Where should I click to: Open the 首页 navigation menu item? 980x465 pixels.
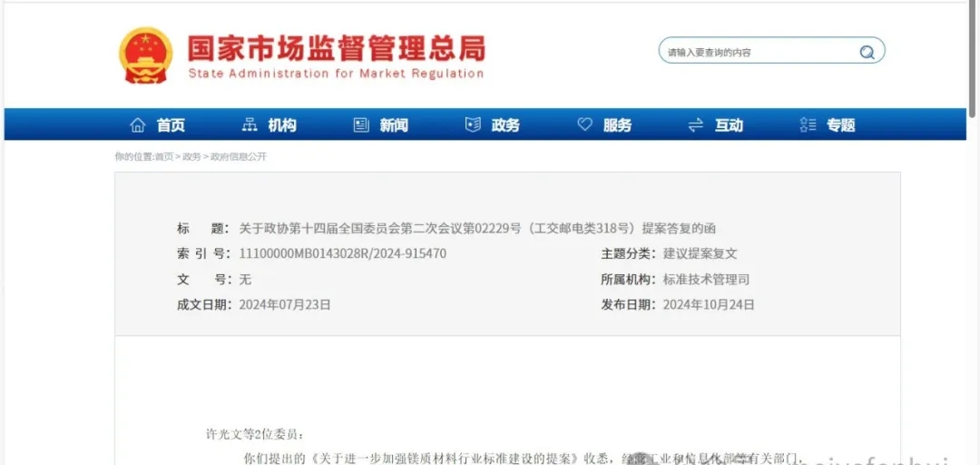click(x=171, y=125)
